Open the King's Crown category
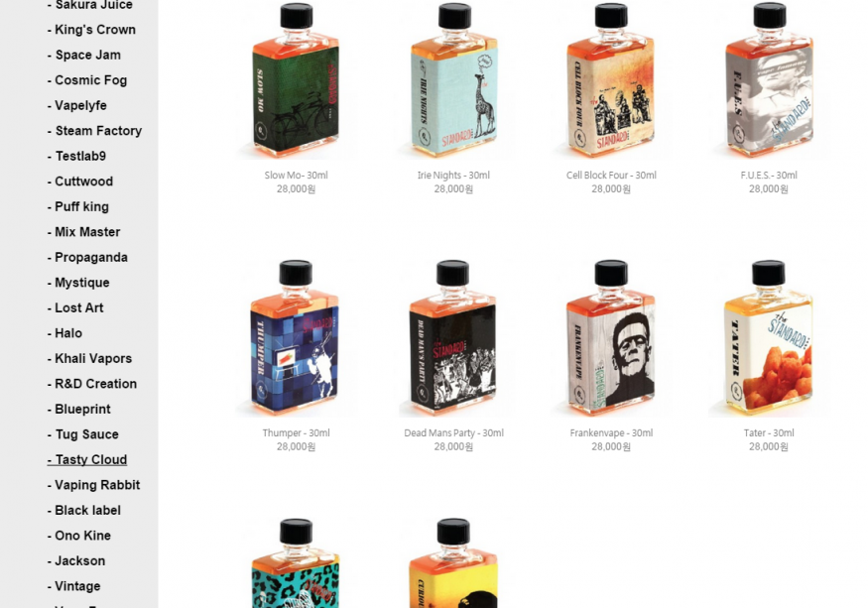 (92, 30)
